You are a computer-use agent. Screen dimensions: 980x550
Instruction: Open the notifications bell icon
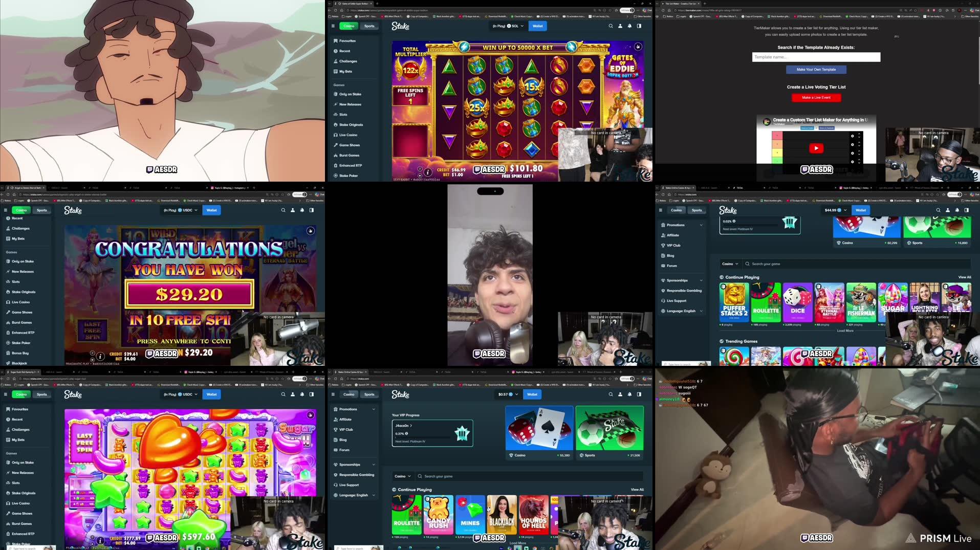point(629,26)
